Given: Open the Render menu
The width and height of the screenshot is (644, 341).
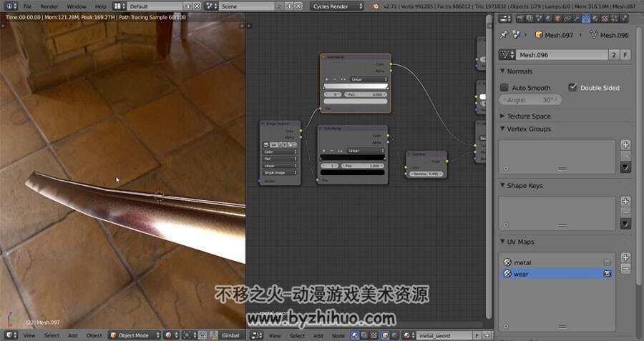Looking at the screenshot, I should coord(49,6).
